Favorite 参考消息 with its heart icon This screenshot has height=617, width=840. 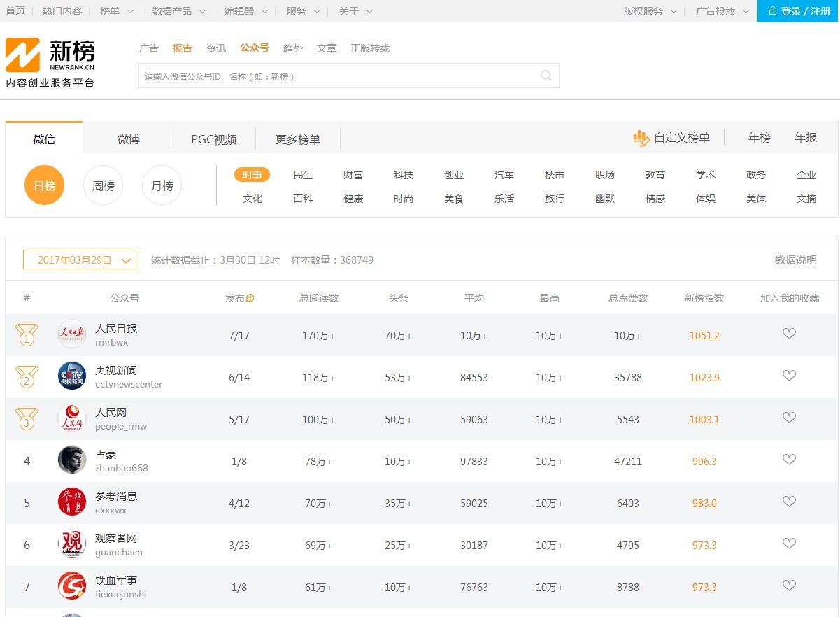pyautogui.click(x=789, y=502)
